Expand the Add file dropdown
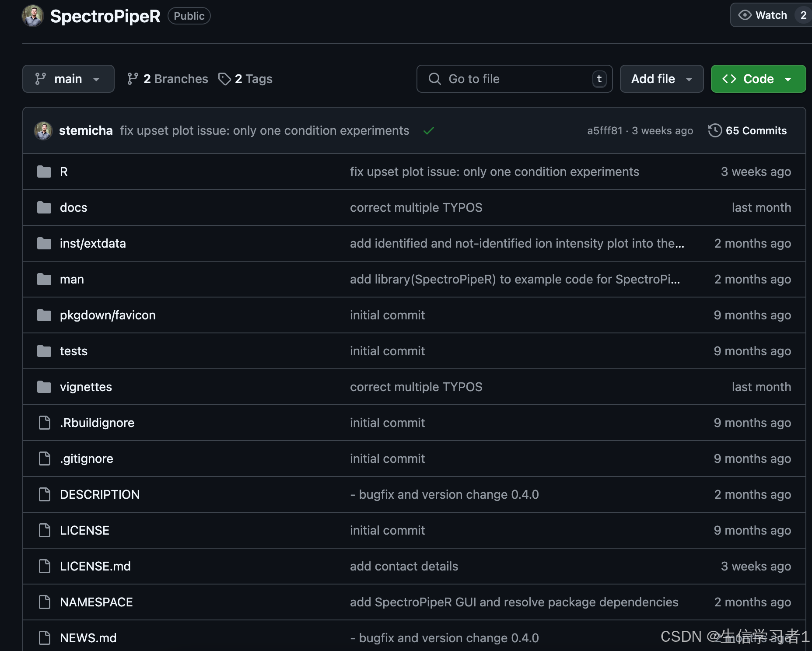 point(661,79)
